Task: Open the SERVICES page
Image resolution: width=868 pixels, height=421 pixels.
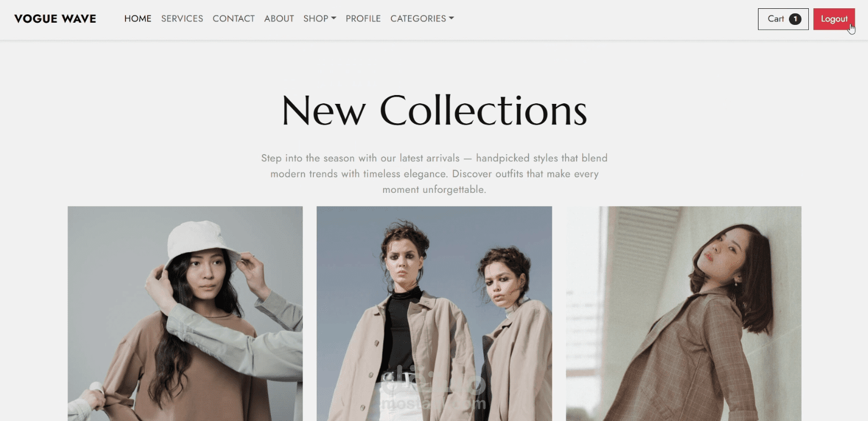Action: click(x=182, y=19)
